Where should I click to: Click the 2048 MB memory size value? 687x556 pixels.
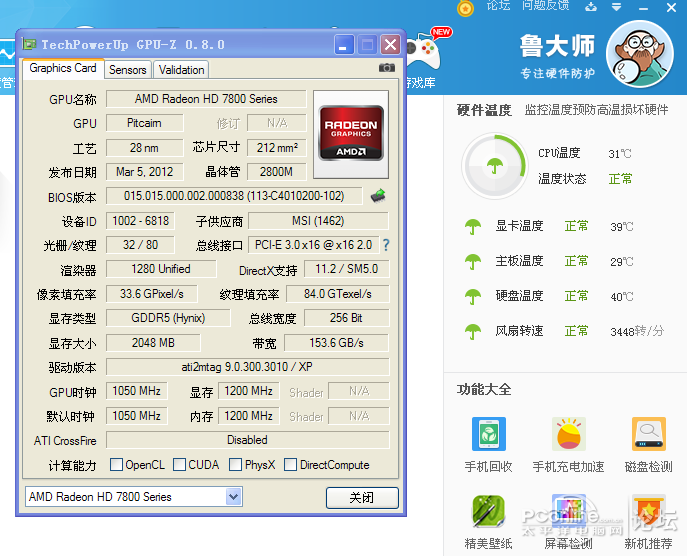click(153, 343)
